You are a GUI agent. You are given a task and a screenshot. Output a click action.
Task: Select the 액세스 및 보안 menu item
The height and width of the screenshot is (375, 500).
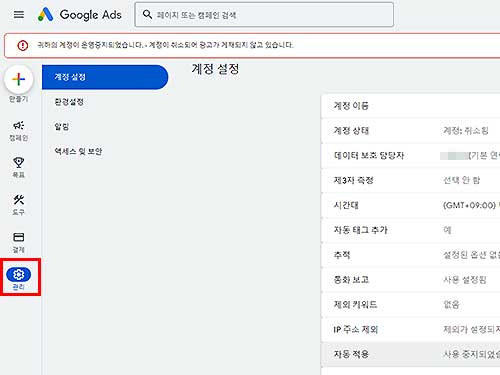[78, 151]
